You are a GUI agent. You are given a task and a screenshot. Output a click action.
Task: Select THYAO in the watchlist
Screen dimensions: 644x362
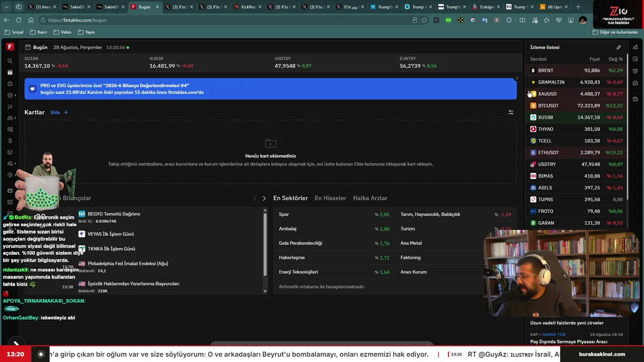pyautogui.click(x=577, y=129)
